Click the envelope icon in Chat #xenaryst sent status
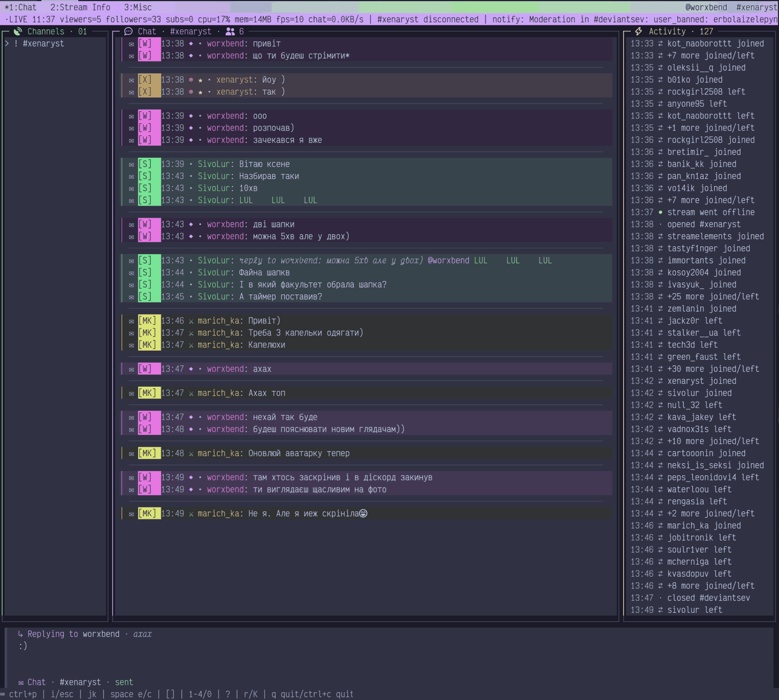The width and height of the screenshot is (779, 700). click(x=21, y=682)
